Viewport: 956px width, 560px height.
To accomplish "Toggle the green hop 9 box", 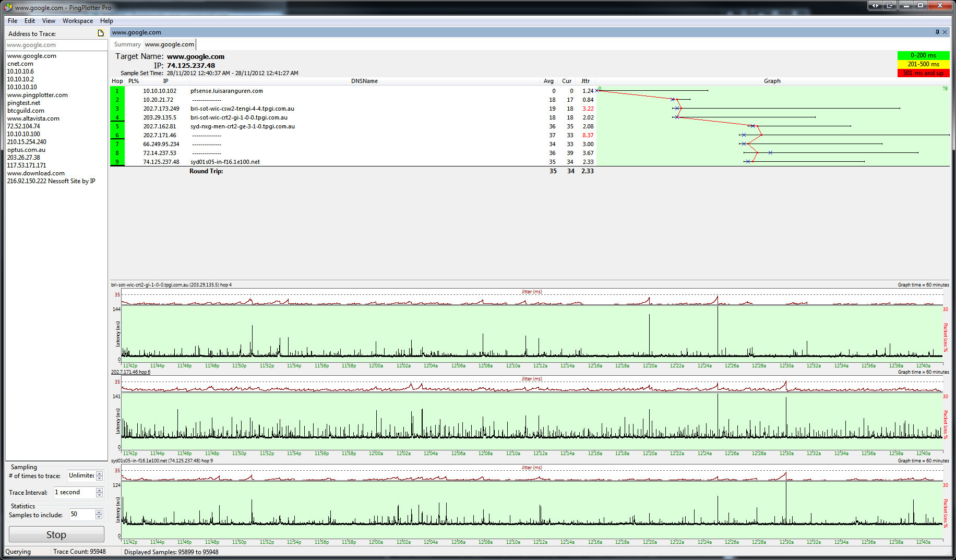I will [x=117, y=162].
